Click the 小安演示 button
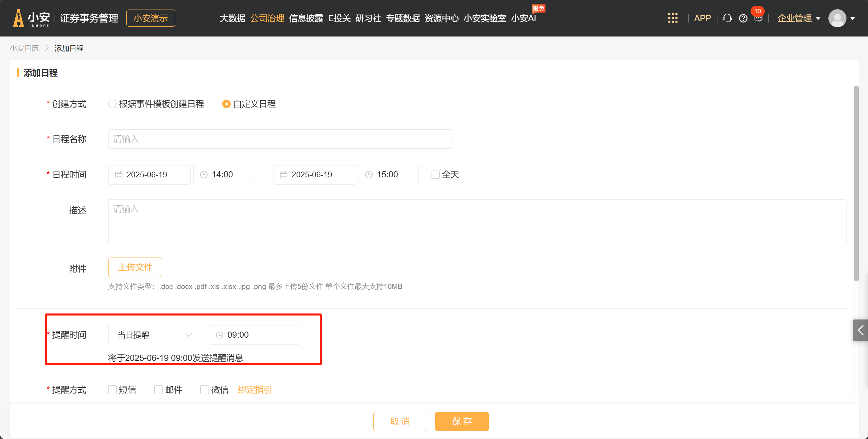This screenshot has height=439, width=868. pyautogui.click(x=151, y=18)
